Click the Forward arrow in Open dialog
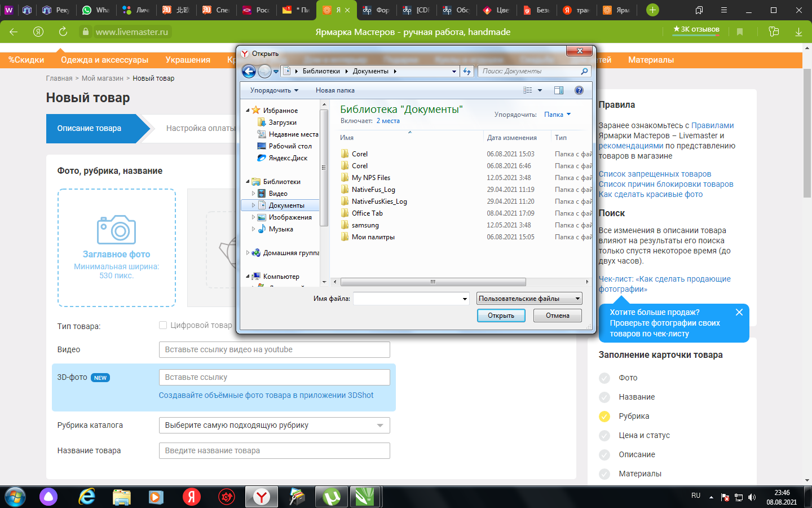This screenshot has height=508, width=812. (264, 71)
